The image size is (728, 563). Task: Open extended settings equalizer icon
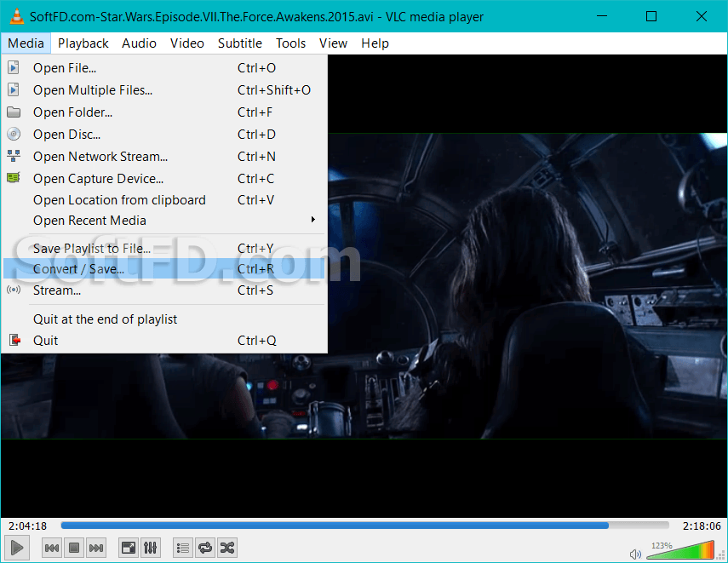151,549
